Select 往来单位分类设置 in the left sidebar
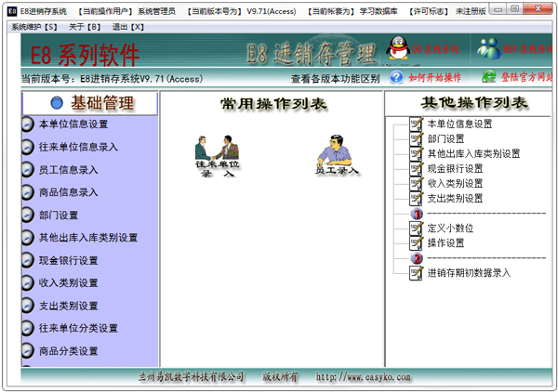 pos(78,329)
